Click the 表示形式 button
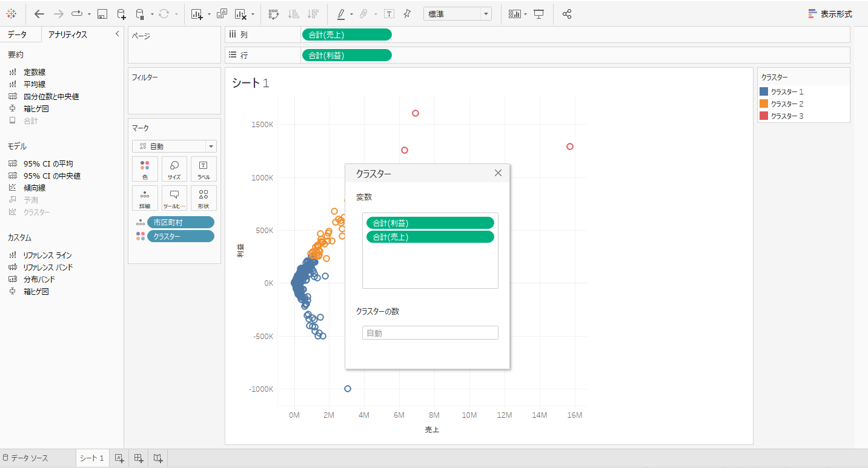The image size is (868, 468). pyautogui.click(x=830, y=14)
